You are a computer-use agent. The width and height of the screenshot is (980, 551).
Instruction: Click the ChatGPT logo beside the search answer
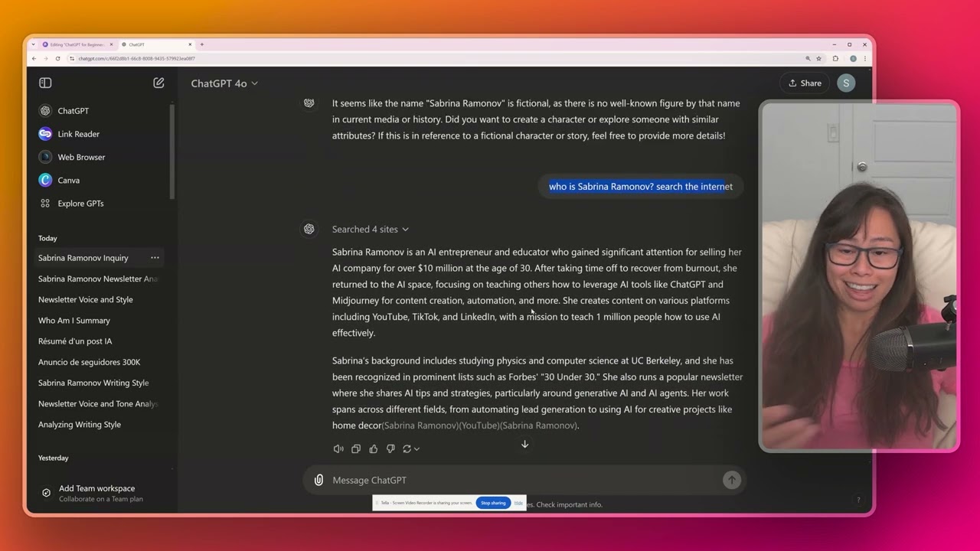pyautogui.click(x=309, y=229)
